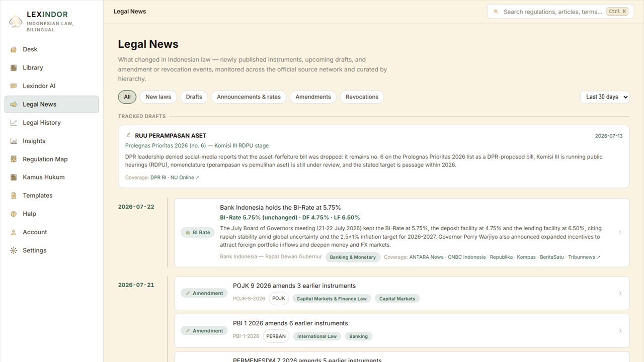Click the 2026-07-13 draft date
The image size is (644, 362).
[x=609, y=136]
